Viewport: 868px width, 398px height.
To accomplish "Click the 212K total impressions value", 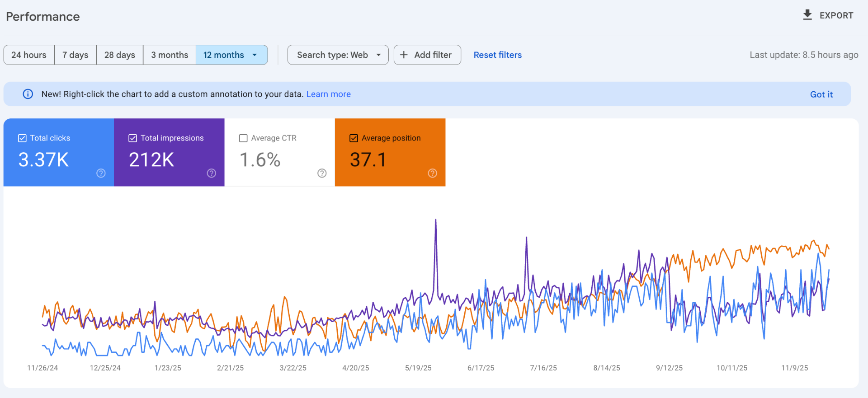I will (x=151, y=160).
